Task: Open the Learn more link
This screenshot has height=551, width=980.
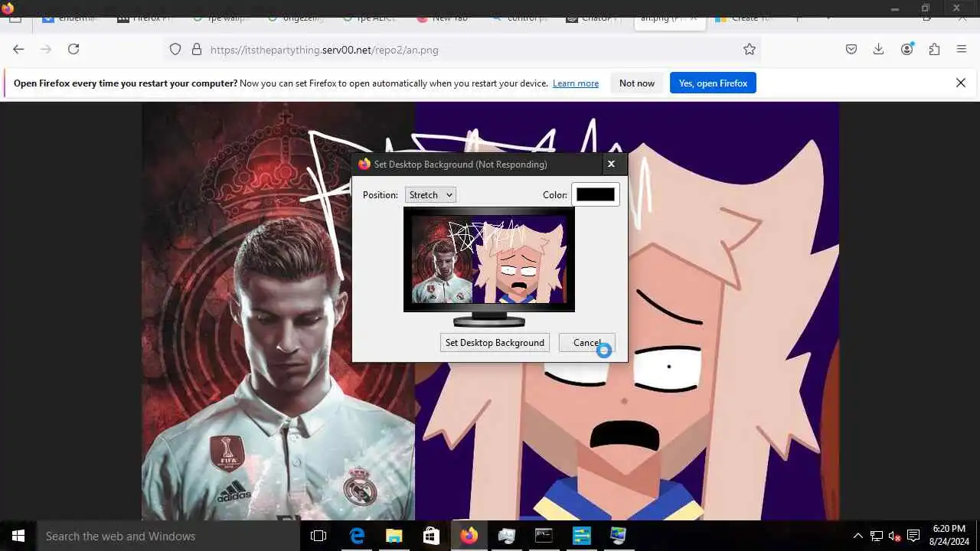Action: (576, 83)
